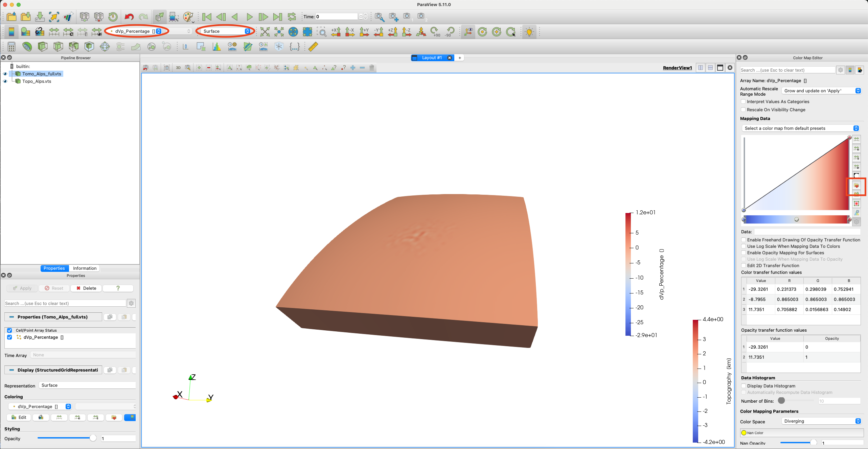The height and width of the screenshot is (449, 868).
Task: Click Zoom To Box magnifier icon
Action: [x=322, y=31]
